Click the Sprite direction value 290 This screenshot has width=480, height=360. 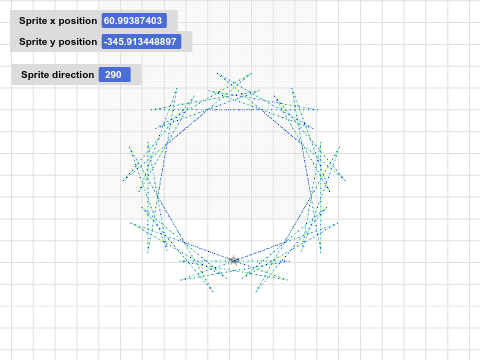114,75
